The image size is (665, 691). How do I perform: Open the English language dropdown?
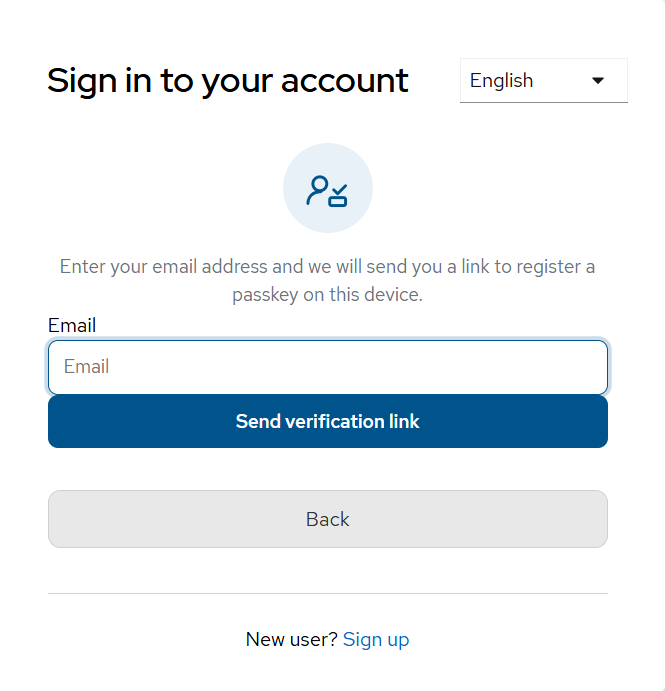pos(543,81)
